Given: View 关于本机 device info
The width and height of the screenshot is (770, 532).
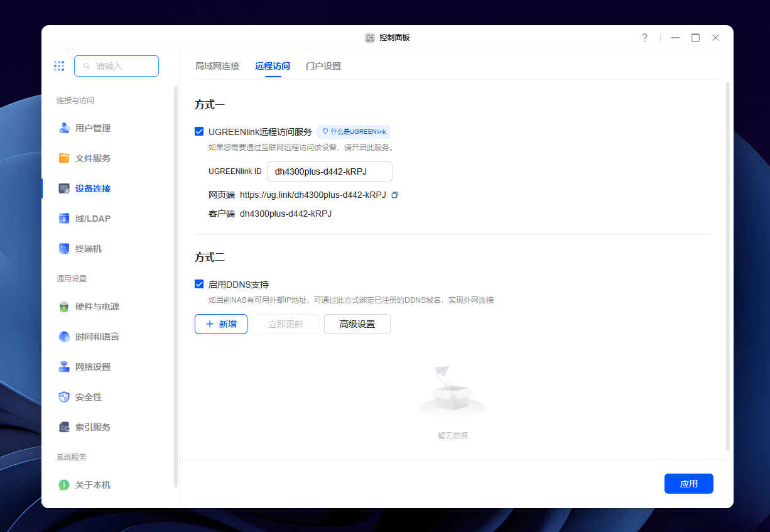Looking at the screenshot, I should pyautogui.click(x=92, y=484).
